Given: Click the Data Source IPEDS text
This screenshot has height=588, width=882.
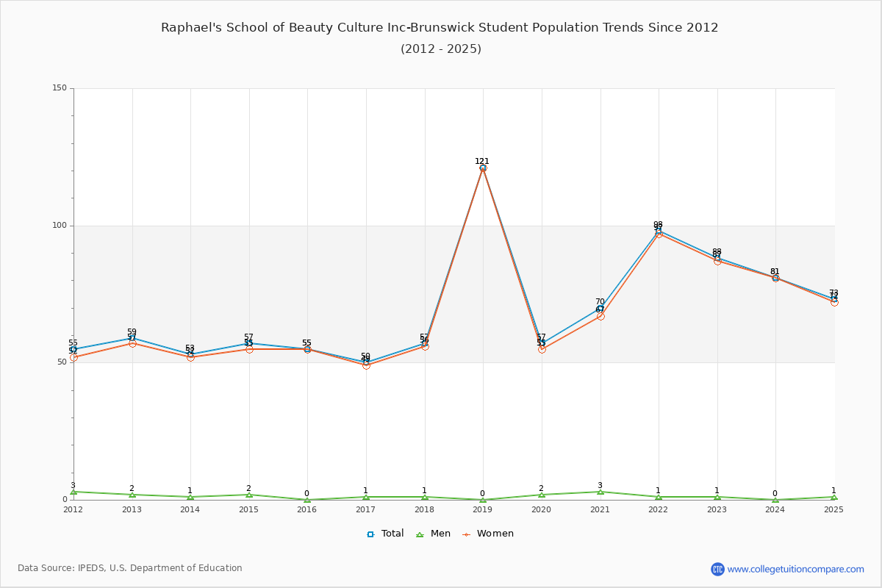Looking at the screenshot, I should click(130, 568).
